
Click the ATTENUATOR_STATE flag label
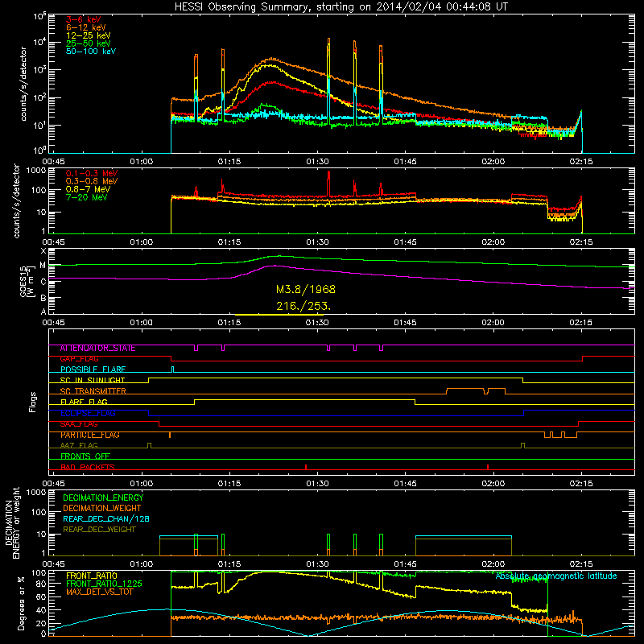[97, 349]
